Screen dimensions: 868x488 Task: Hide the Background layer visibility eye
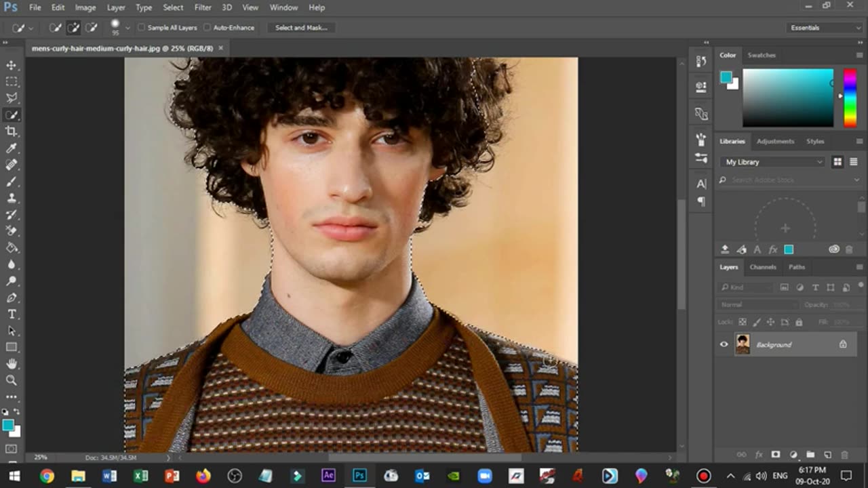[724, 344]
